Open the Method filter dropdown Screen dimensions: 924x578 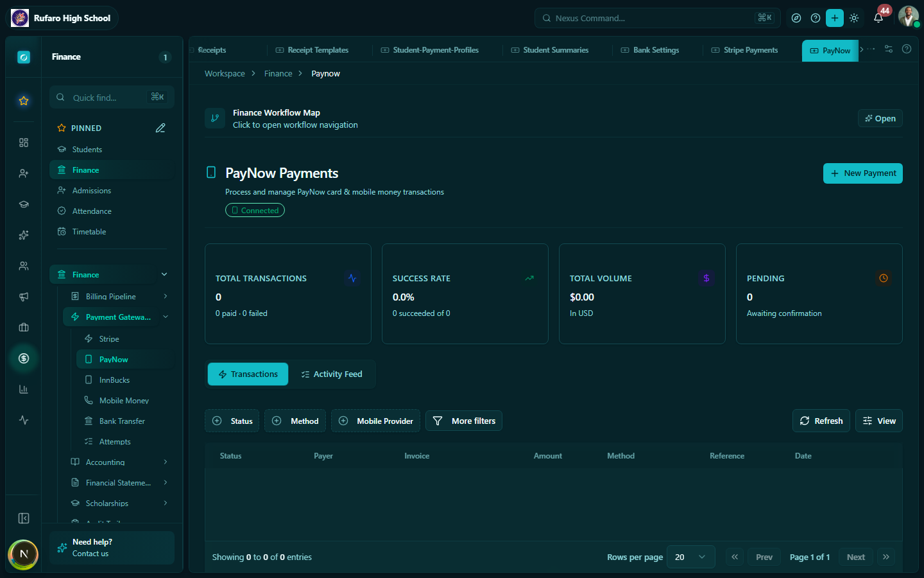point(295,421)
